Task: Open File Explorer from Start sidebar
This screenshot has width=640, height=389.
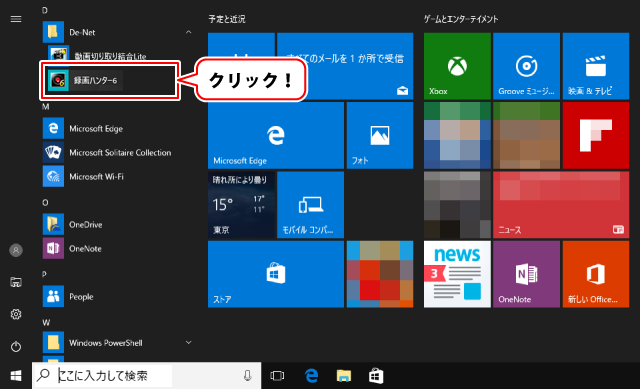Action: 16,282
